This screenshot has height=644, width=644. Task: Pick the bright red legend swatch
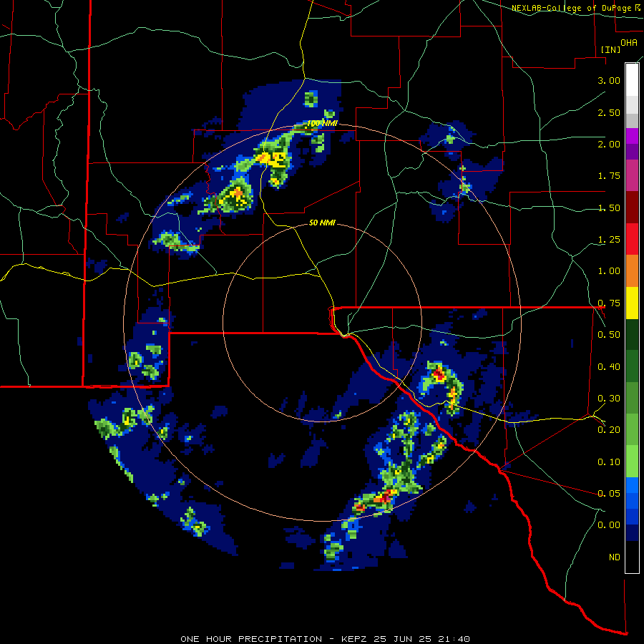[x=632, y=239]
